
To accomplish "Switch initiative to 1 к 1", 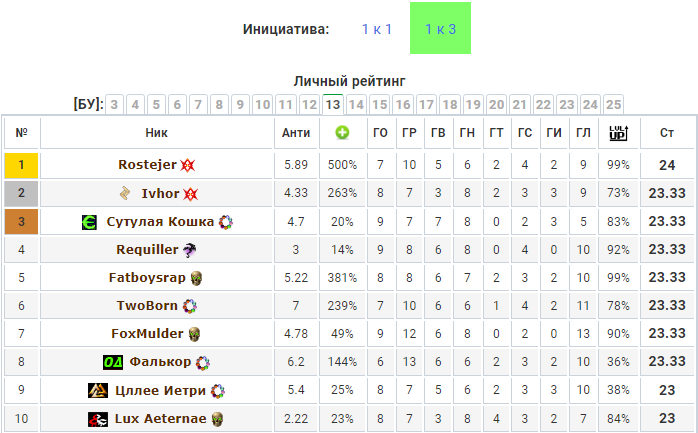I will [x=377, y=29].
